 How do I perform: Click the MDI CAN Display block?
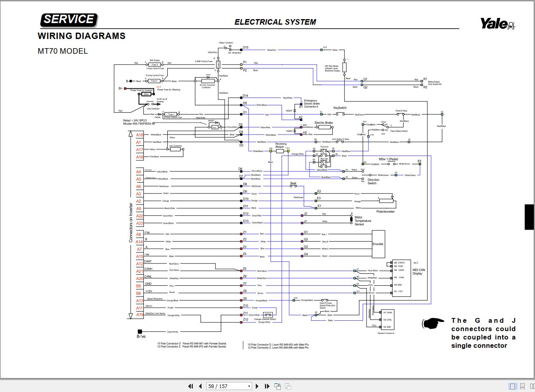tap(418, 271)
